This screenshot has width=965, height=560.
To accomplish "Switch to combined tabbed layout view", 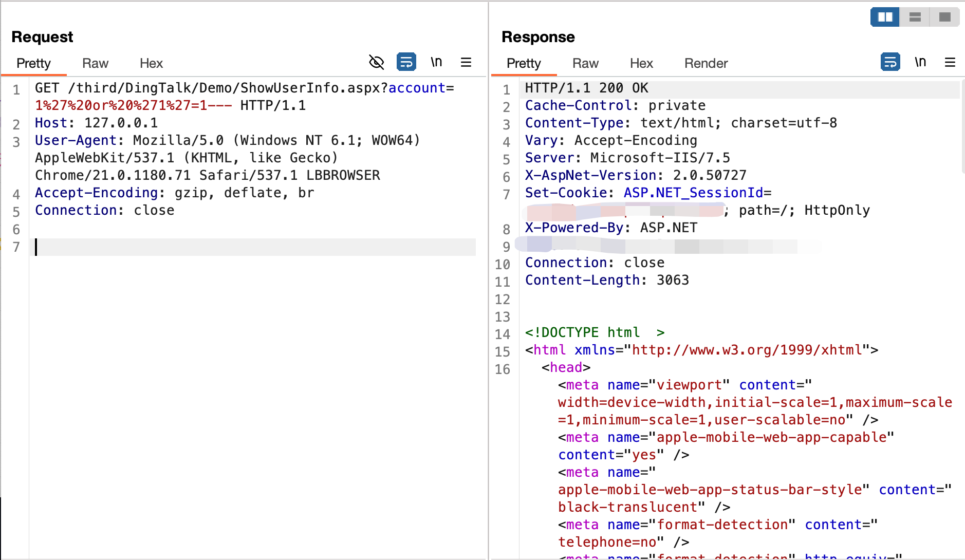I will tap(944, 17).
